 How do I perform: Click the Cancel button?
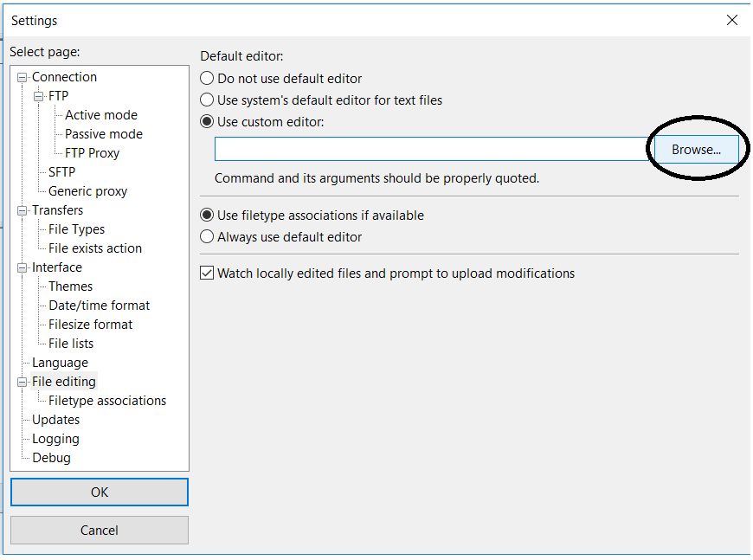tap(100, 531)
